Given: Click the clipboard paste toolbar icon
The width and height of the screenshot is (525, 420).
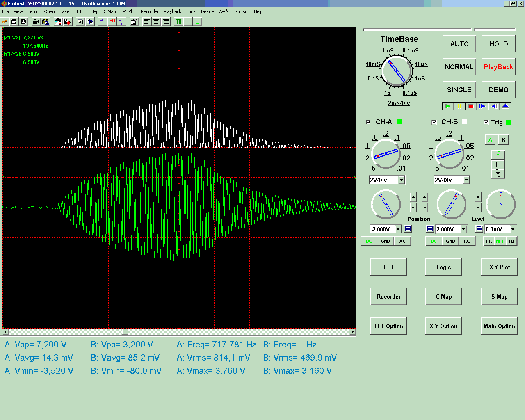Looking at the screenshot, I should [46, 22].
